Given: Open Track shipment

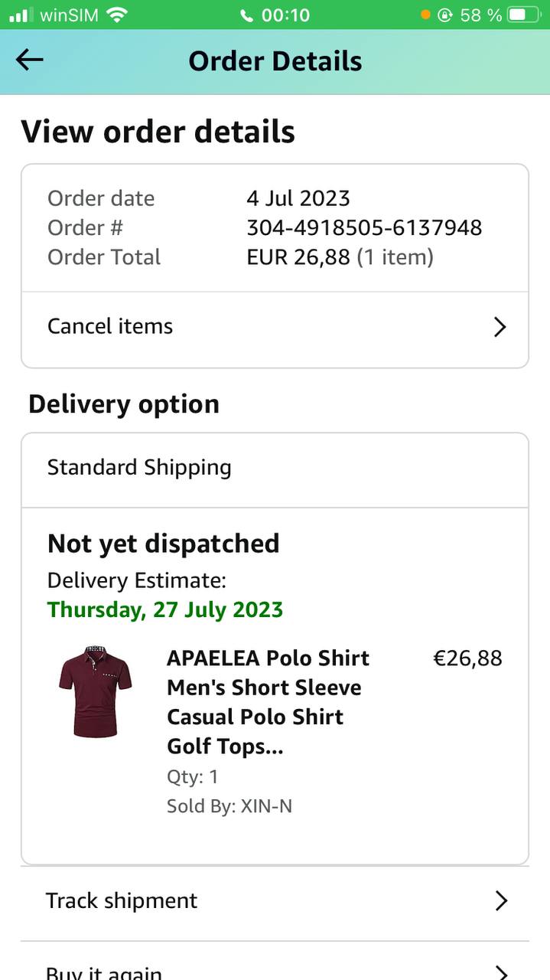Looking at the screenshot, I should point(122,900).
